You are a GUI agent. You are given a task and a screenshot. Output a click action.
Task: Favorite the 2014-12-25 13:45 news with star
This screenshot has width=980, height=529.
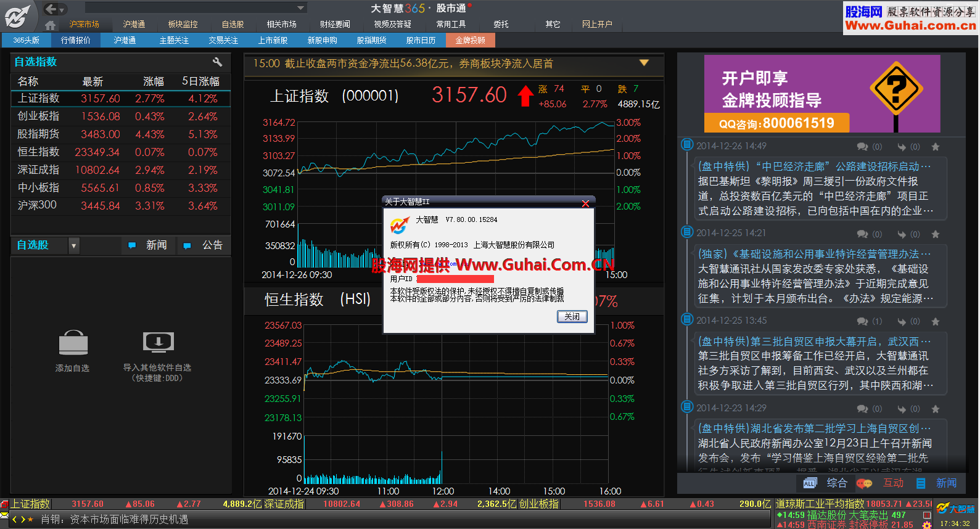pos(936,321)
